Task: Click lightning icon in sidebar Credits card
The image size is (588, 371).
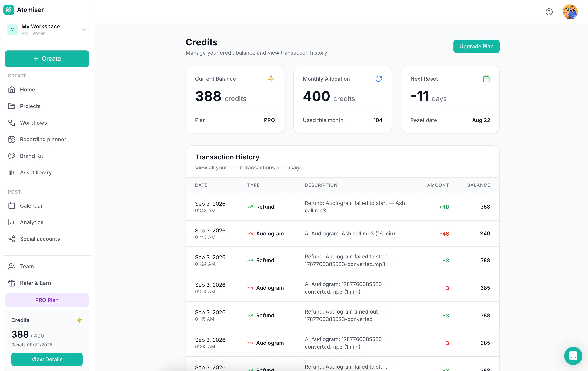Action: (x=80, y=320)
